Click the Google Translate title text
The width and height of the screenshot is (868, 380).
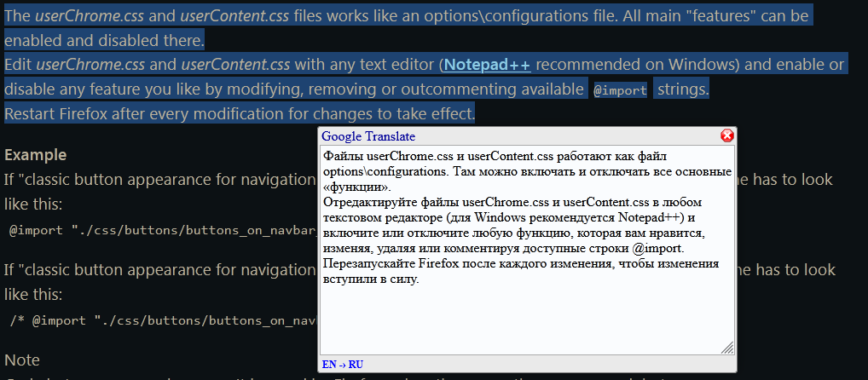(368, 136)
